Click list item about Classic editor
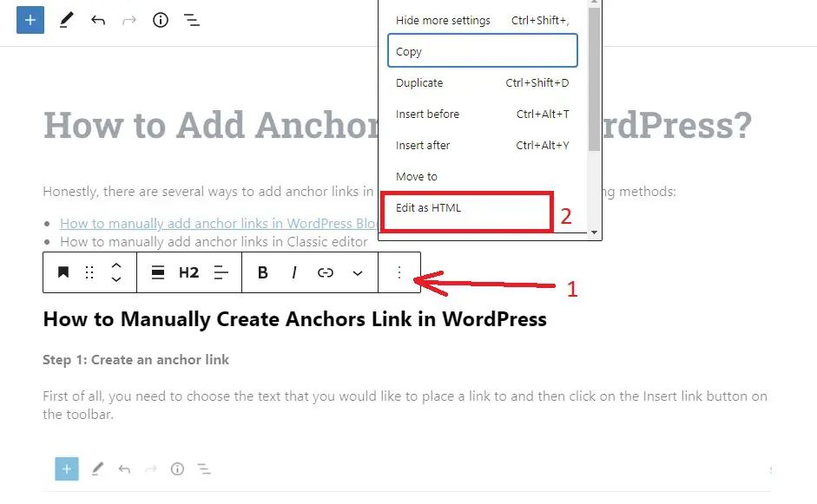The height and width of the screenshot is (504, 817). coord(214,241)
